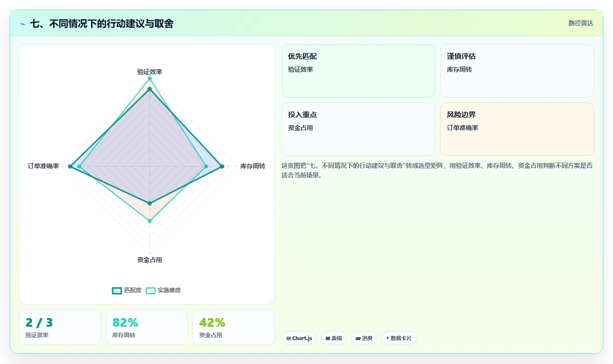Image resolution: width=613 pixels, height=364 pixels.
Task: Click the 订单准确率 axis label on the radar
Action: click(43, 166)
